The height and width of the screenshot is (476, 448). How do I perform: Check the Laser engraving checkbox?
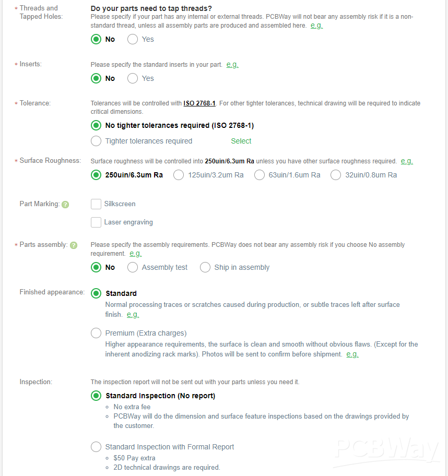(96, 222)
